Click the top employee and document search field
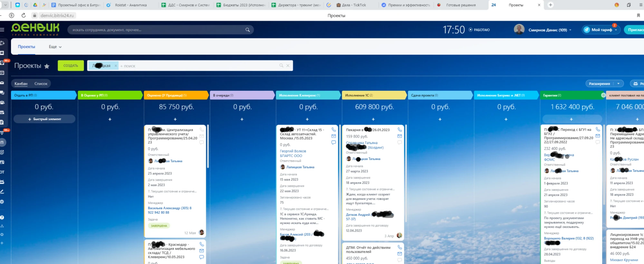644x264 pixels. (x=158, y=30)
